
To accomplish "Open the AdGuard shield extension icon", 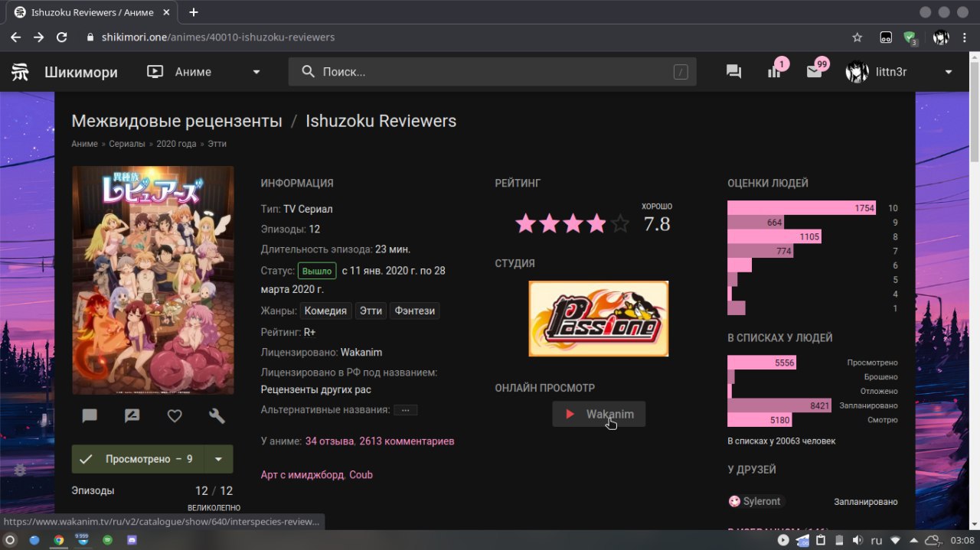I will 910,37.
